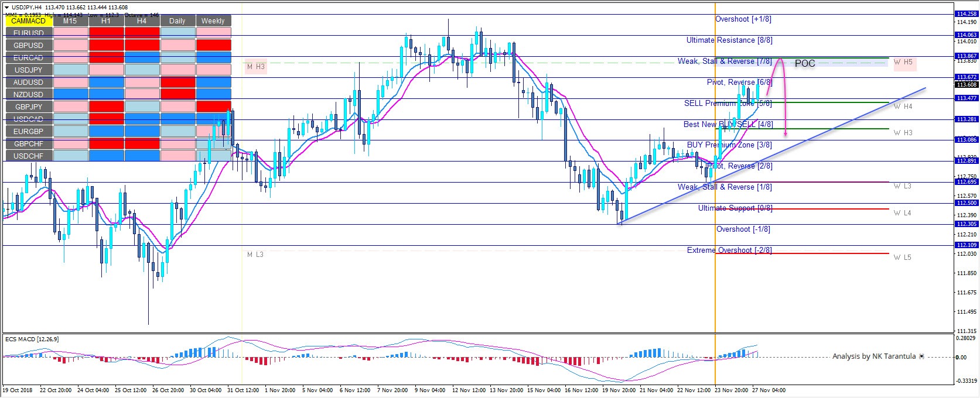Click the blue NZDUSD M15 signal cell

70,94
